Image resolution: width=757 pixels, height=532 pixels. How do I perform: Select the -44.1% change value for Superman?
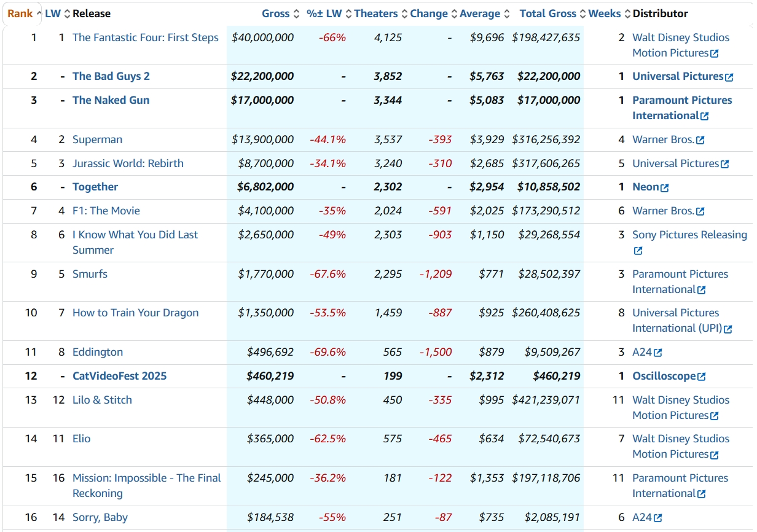[x=328, y=139]
